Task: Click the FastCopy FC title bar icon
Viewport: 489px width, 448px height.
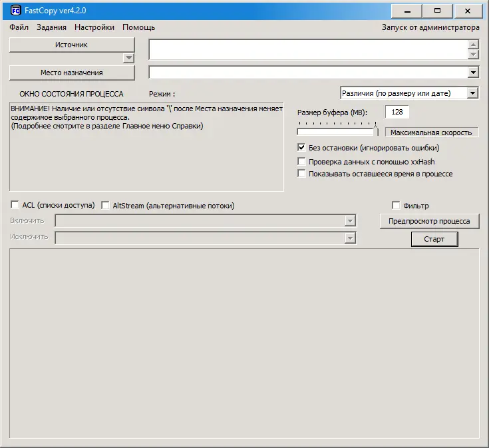Action: coord(15,11)
